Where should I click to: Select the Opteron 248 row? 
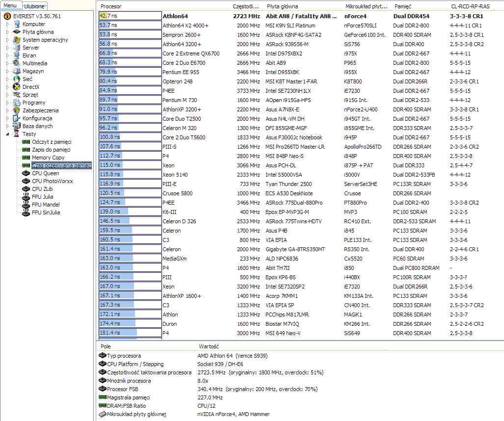click(300, 81)
